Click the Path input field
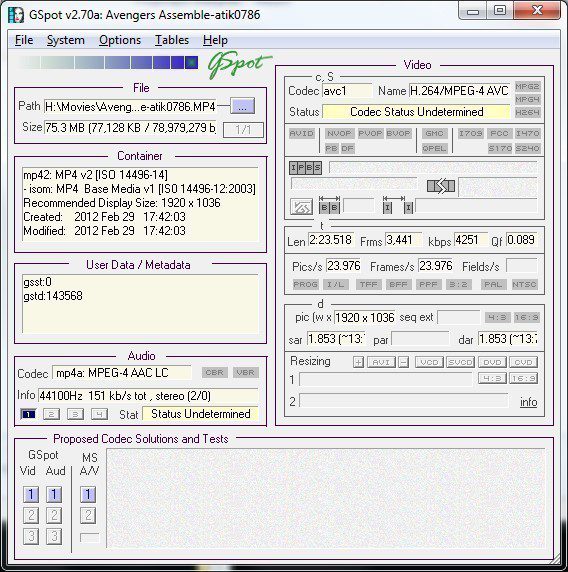Image resolution: width=568 pixels, height=572 pixels. pos(130,107)
